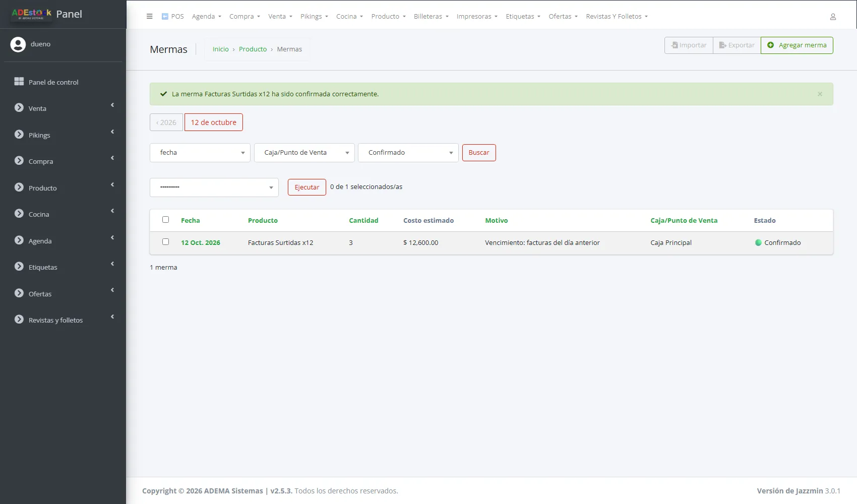Click the Buscar button
857x504 pixels.
[x=479, y=153]
